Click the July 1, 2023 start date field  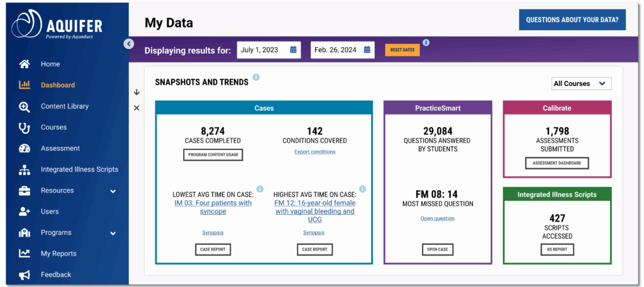269,50
